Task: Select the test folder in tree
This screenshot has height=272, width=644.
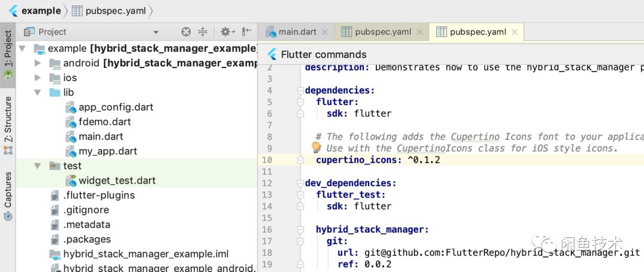Action: 72,166
